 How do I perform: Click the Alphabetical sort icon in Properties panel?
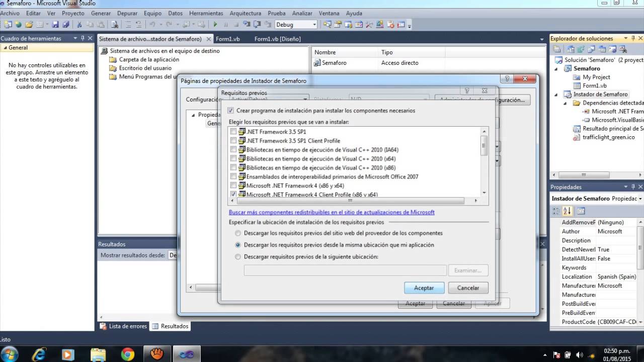[567, 211]
